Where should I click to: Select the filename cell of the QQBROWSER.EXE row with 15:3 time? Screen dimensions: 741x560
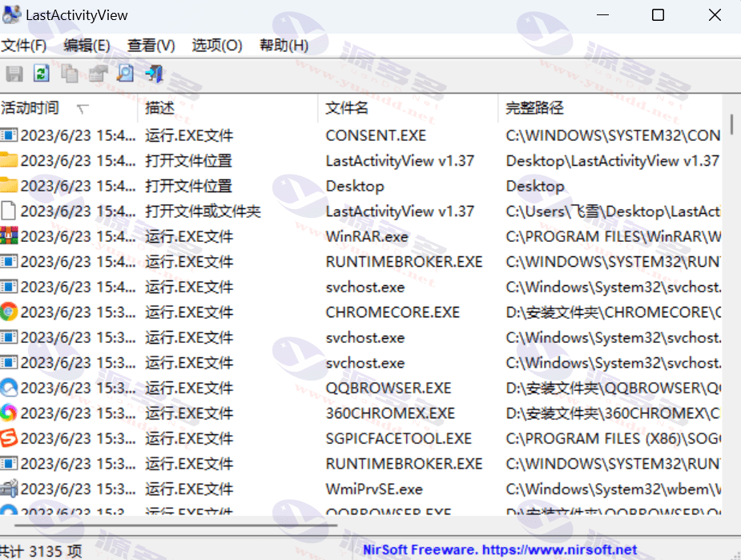coord(389,388)
